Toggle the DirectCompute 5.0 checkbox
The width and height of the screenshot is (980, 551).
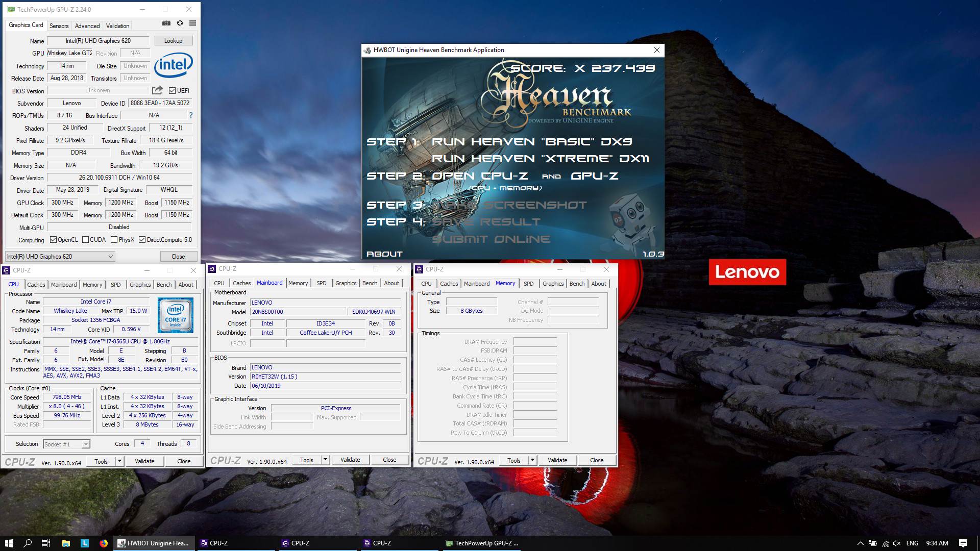click(142, 240)
